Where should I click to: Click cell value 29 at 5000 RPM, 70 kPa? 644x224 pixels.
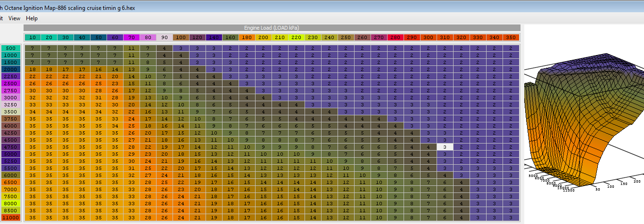(132, 154)
